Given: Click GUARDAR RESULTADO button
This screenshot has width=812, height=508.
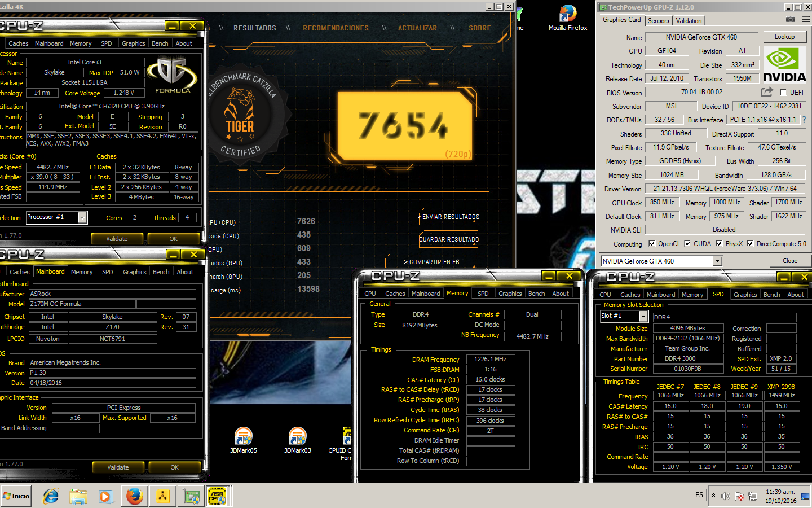Looking at the screenshot, I should tap(449, 239).
